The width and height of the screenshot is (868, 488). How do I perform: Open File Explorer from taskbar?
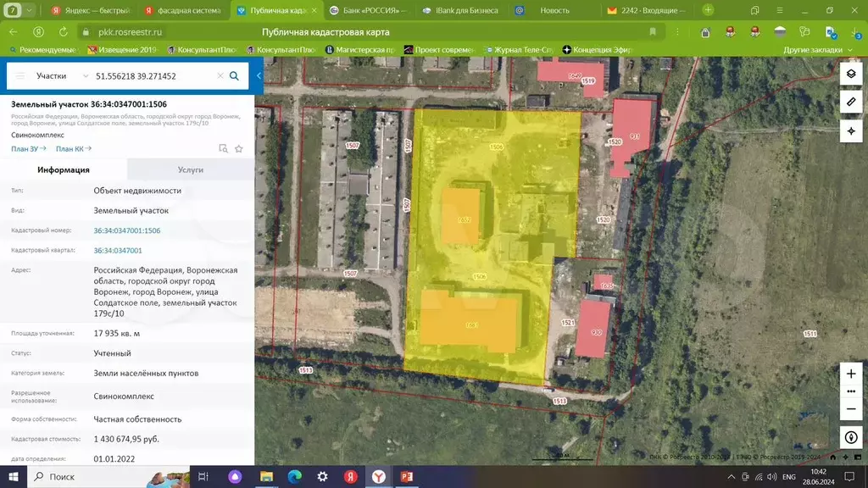pos(266,477)
